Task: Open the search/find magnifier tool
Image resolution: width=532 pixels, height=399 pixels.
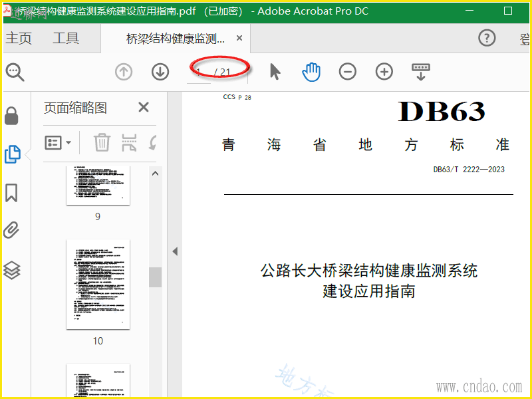Action: pyautogui.click(x=15, y=72)
